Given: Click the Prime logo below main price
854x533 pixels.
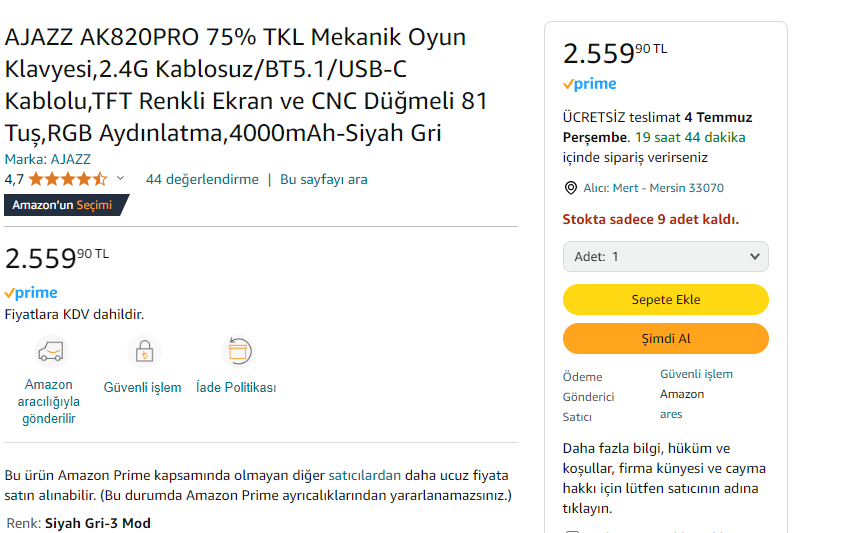Looking at the screenshot, I should coord(31,293).
